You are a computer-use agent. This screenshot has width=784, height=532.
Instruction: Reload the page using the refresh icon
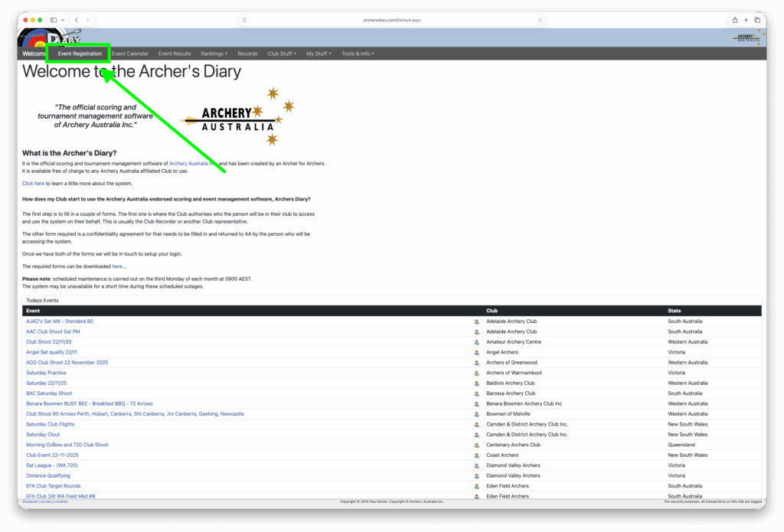pos(540,20)
